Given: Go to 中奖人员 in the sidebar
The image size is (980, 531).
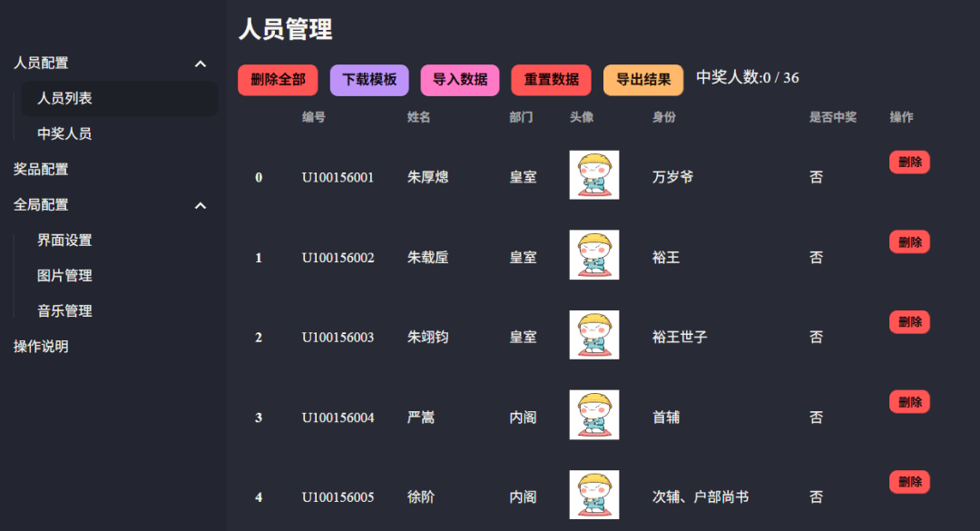Looking at the screenshot, I should tap(64, 134).
